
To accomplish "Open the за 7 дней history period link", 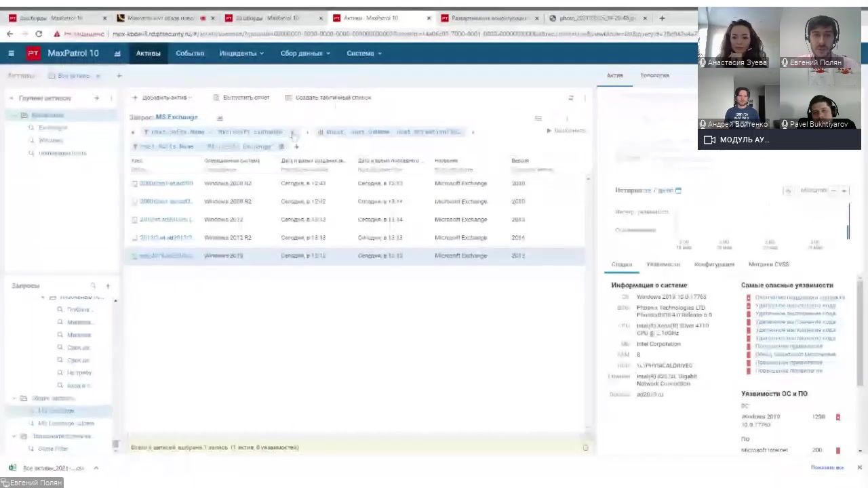I will click(659, 190).
